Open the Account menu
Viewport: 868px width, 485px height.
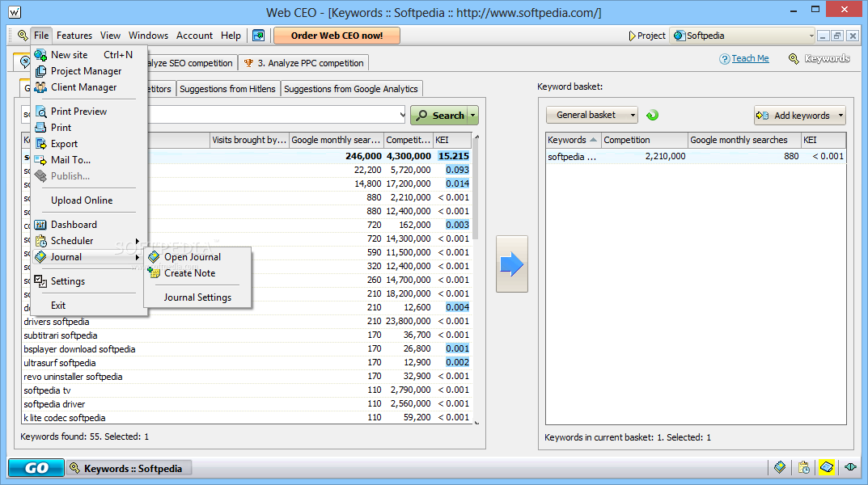(194, 36)
